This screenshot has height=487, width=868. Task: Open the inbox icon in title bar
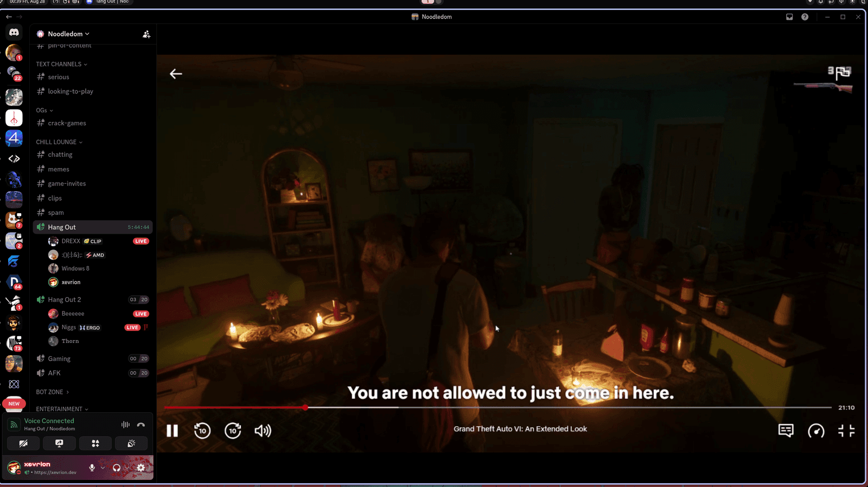pyautogui.click(x=789, y=17)
